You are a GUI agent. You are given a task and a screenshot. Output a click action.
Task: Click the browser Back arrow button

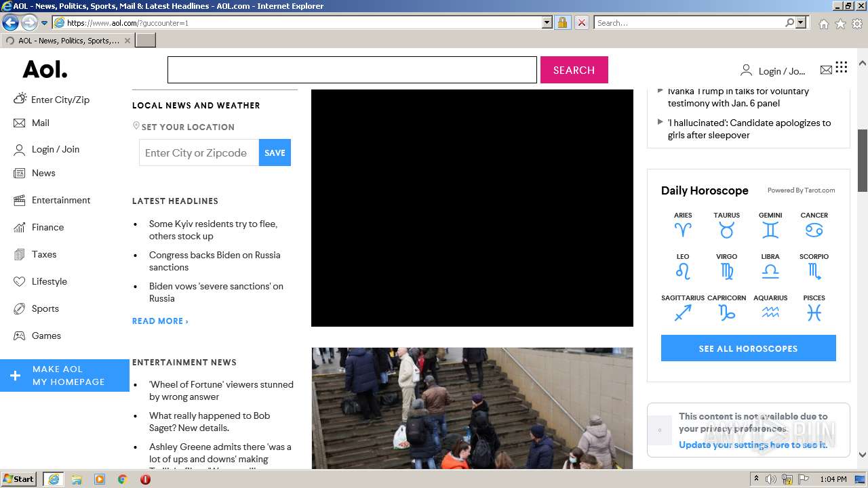coord(10,22)
